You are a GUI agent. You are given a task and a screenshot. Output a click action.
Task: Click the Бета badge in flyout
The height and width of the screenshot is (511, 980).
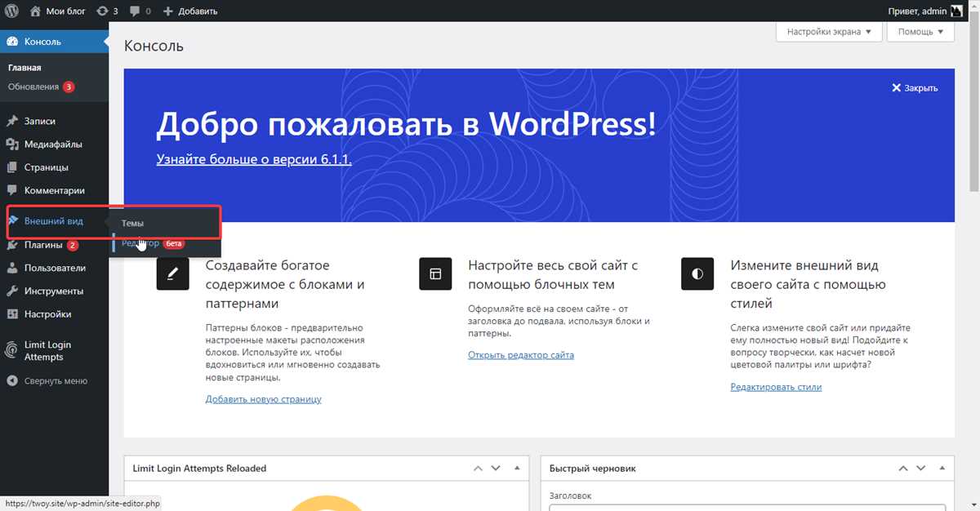click(x=173, y=243)
